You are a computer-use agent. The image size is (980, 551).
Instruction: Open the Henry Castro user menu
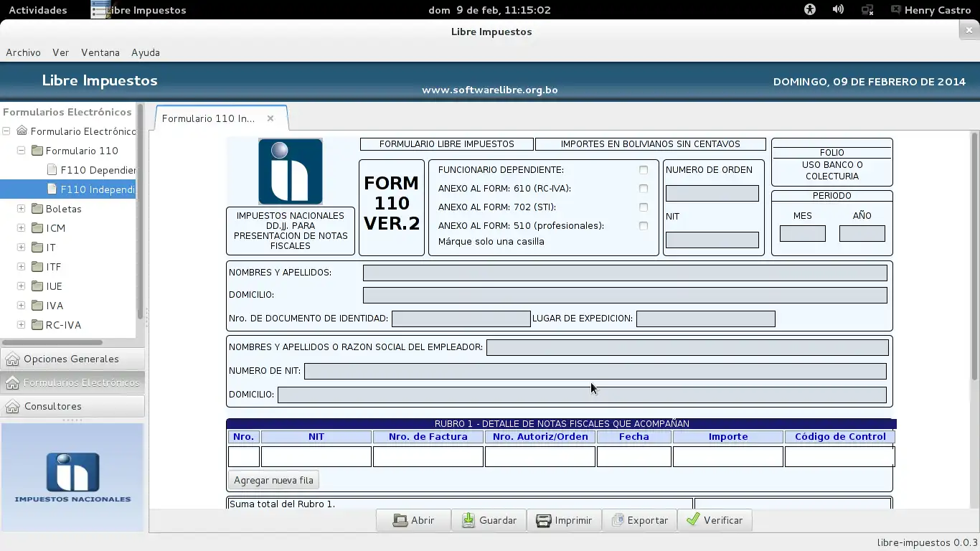pyautogui.click(x=930, y=10)
